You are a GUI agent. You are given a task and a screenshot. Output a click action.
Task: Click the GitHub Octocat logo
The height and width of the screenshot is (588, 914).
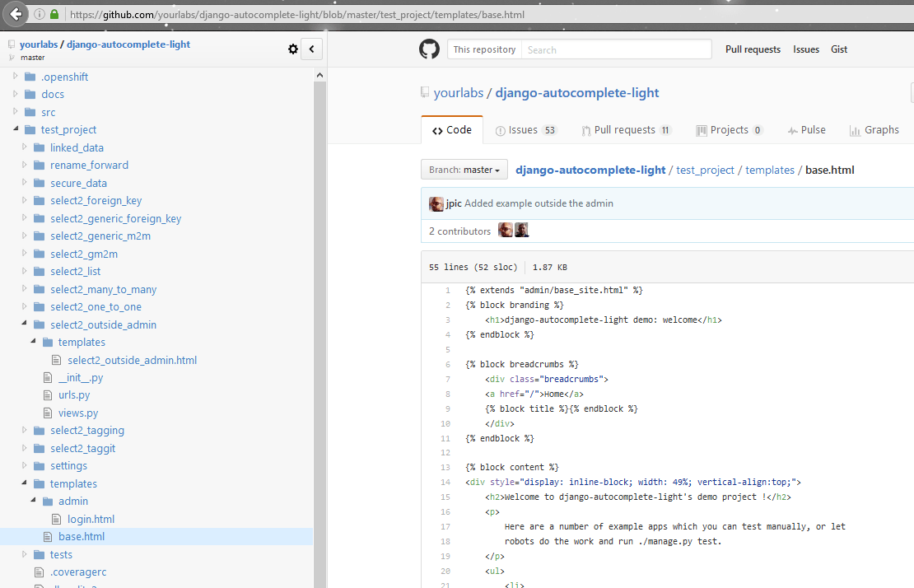pos(428,49)
